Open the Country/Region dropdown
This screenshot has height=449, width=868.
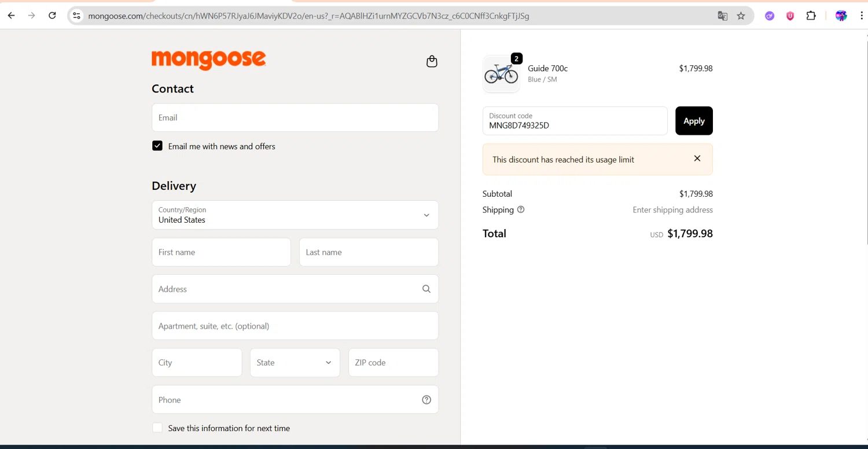(295, 215)
